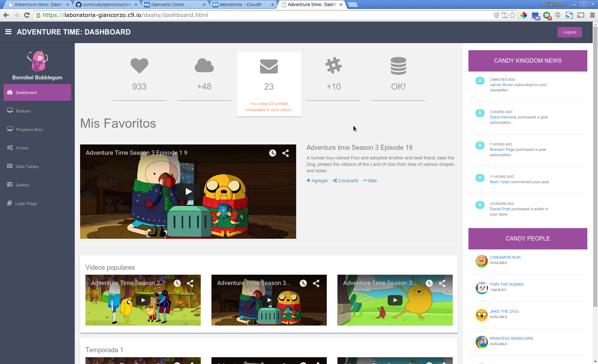Open Princess Rainicorn profile link
Viewport: 598px width, 364px height.
[511, 338]
